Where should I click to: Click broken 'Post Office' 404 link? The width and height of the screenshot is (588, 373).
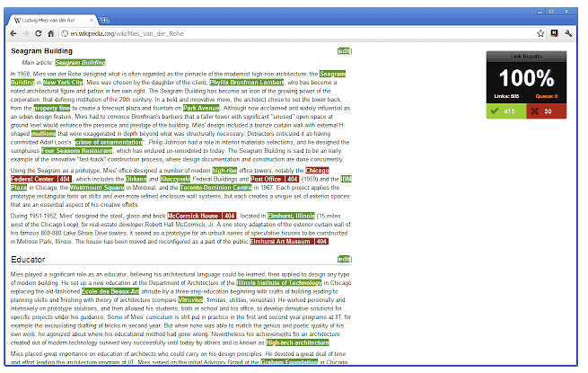click(275, 179)
